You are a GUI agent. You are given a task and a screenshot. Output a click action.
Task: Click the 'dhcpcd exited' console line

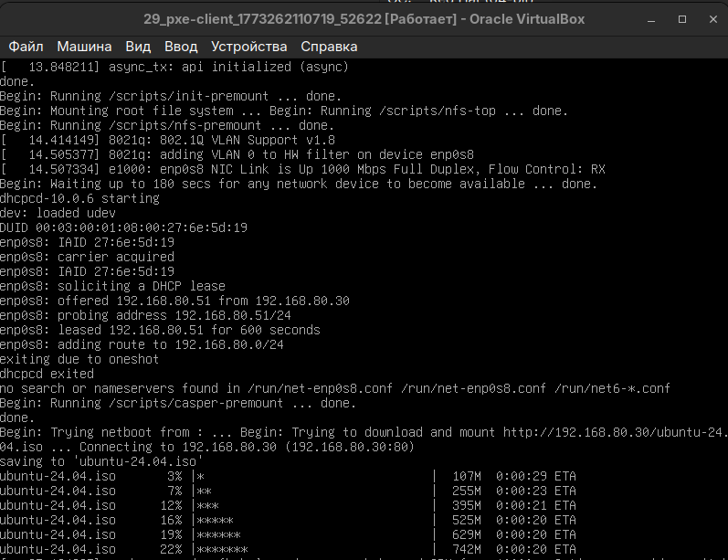(47, 374)
